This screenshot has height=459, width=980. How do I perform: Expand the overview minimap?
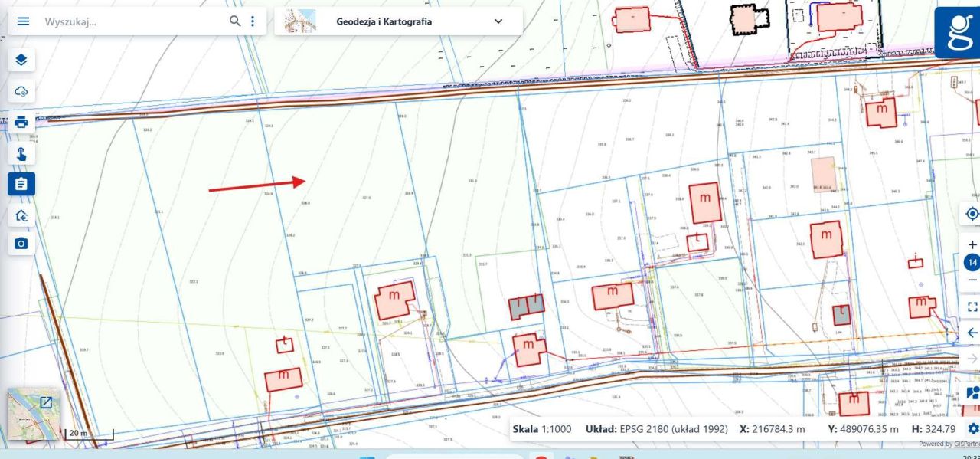pos(46,402)
